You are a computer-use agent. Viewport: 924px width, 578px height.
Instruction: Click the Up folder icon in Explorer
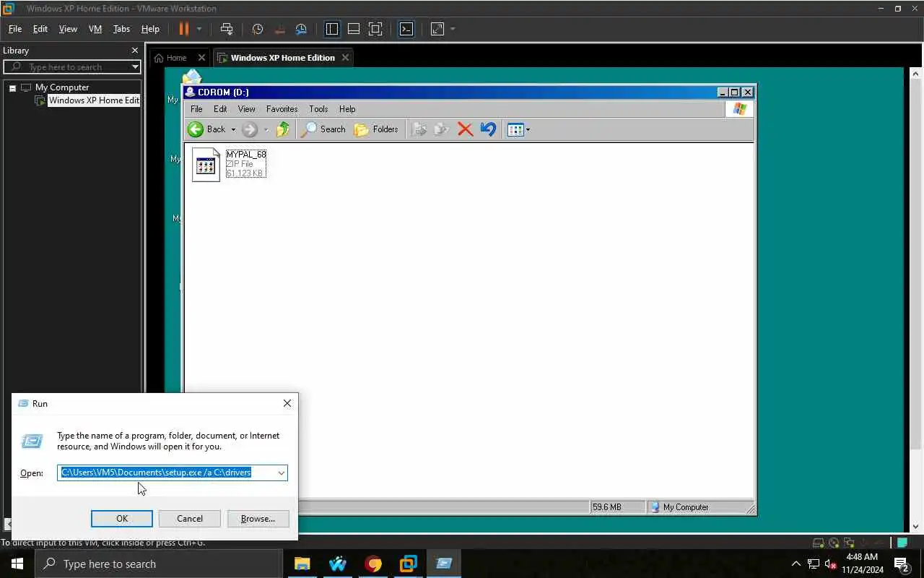[x=283, y=129]
